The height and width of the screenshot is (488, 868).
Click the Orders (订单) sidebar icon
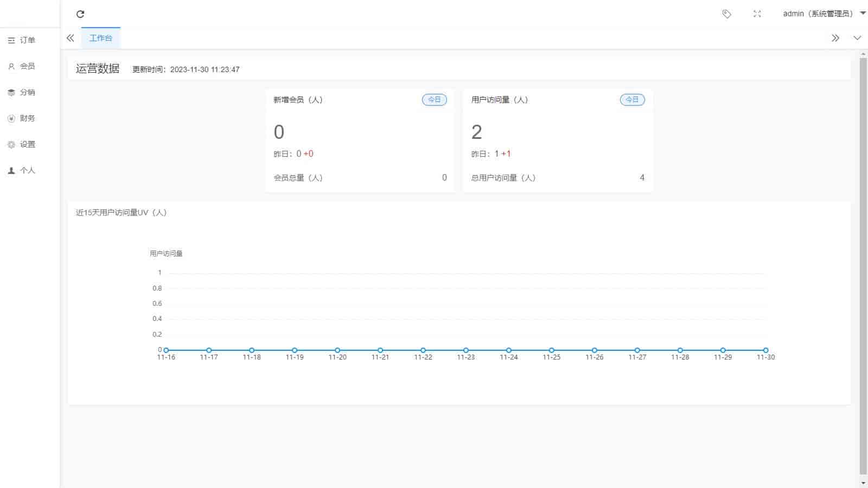(11, 40)
